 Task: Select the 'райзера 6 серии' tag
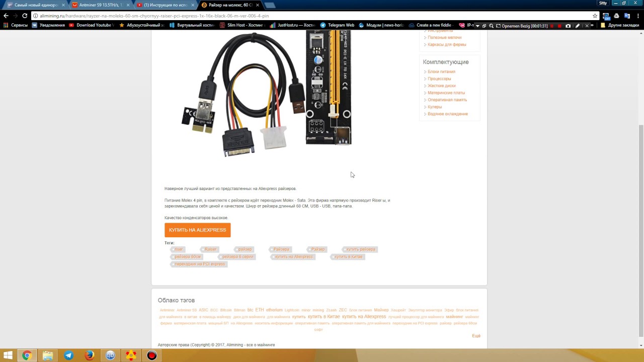[x=237, y=257]
